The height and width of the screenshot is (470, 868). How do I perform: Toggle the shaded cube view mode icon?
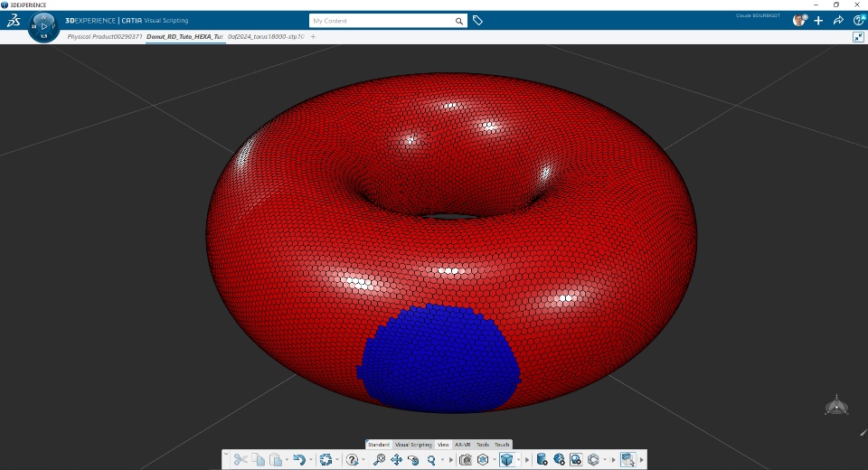[506, 459]
